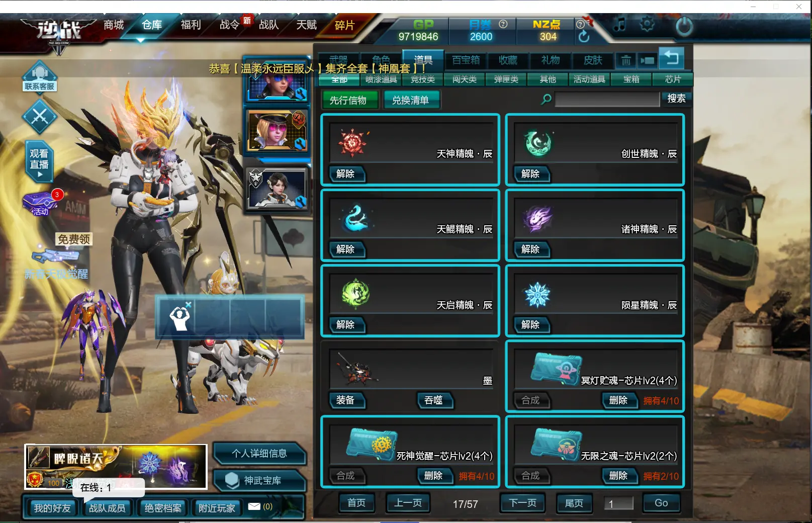Click the blue return arrow icon
The image size is (812, 523).
[671, 58]
